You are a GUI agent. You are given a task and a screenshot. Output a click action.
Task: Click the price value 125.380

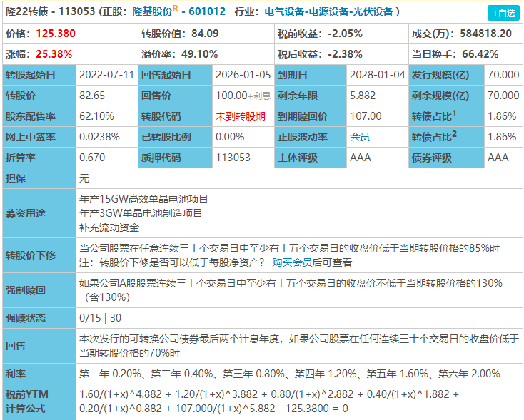click(x=56, y=34)
